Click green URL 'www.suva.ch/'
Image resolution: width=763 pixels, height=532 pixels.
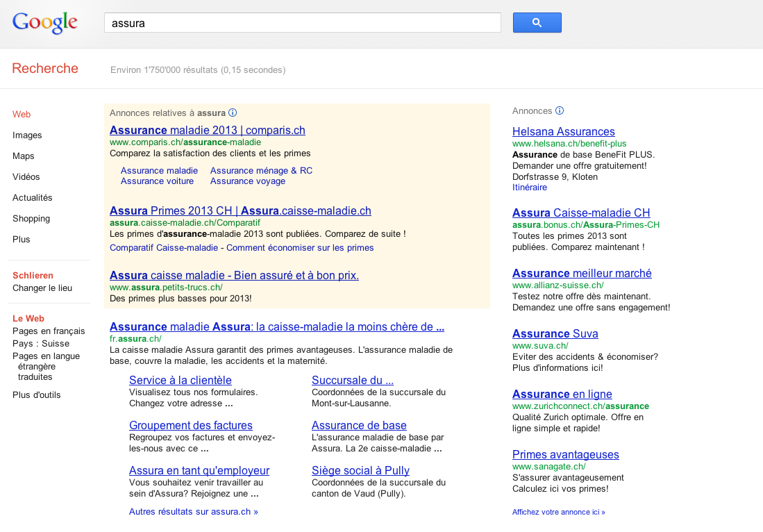(540, 346)
